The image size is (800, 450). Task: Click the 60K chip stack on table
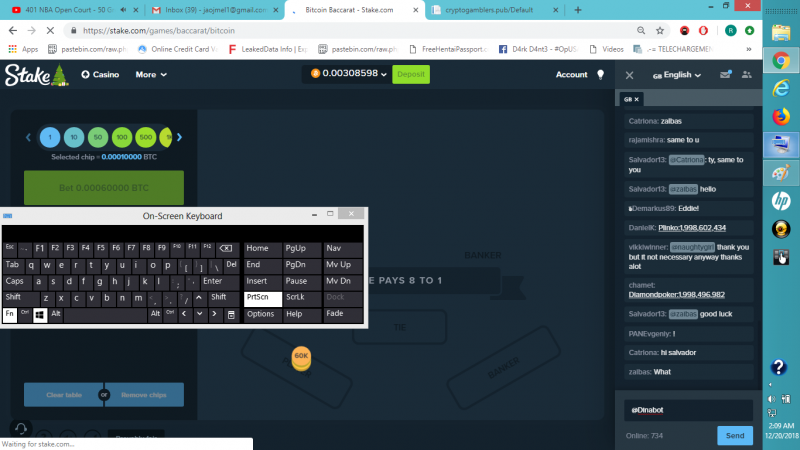pyautogui.click(x=301, y=358)
